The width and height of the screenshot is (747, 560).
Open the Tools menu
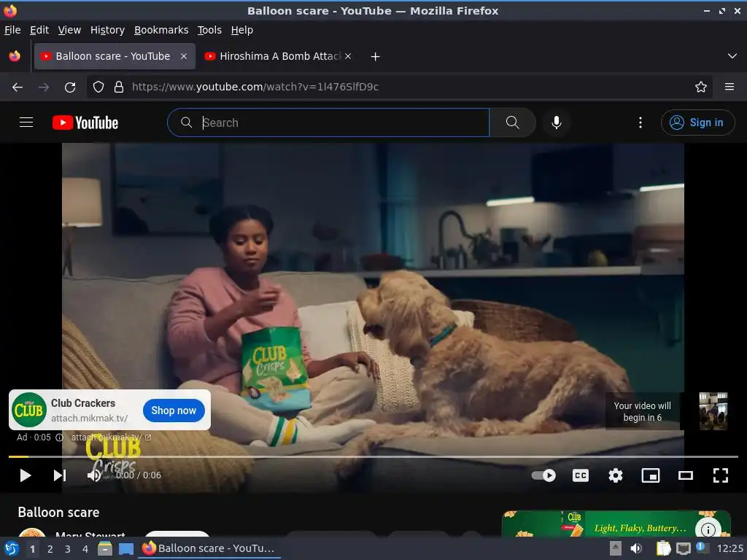(209, 30)
